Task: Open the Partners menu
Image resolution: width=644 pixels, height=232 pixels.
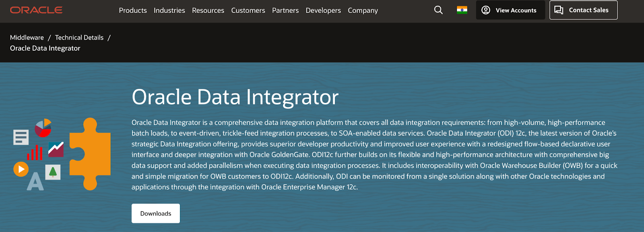Action: 285,10
